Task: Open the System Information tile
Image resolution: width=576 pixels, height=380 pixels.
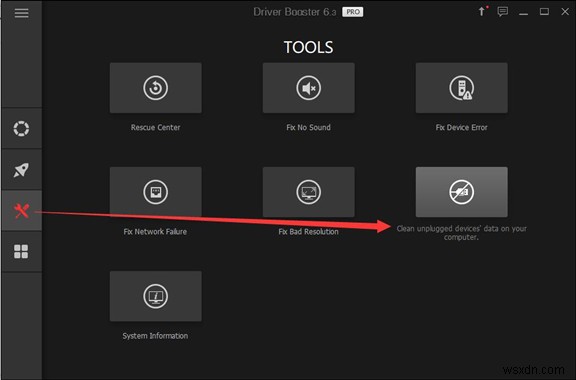Action: [156, 296]
